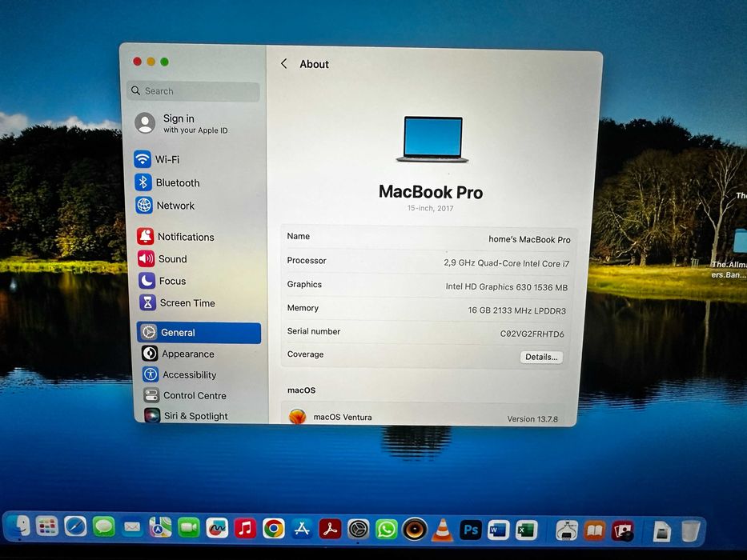Screen dimensions: 747x560
Task: Launch Microsoft Word from the Dock
Action: [498, 530]
